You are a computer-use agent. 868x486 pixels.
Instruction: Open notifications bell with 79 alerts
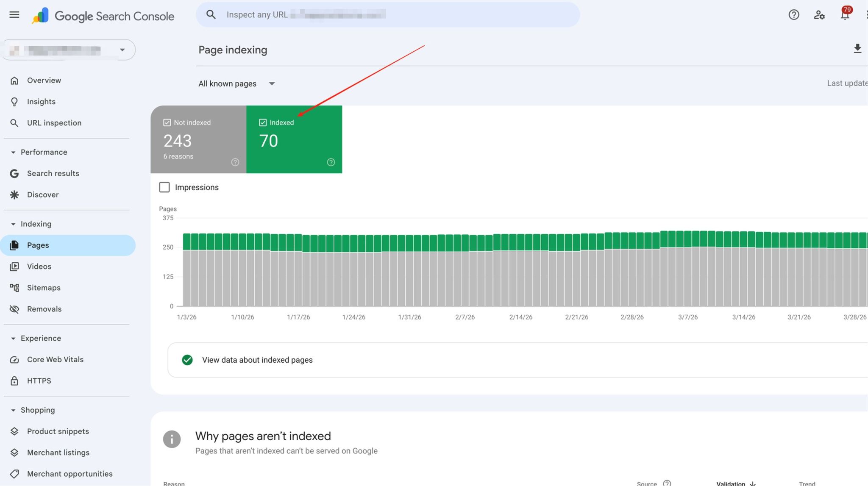tap(845, 15)
